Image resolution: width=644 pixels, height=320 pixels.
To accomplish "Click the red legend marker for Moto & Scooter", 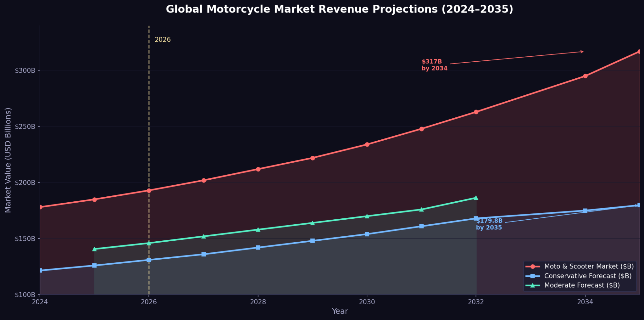I will tap(533, 267).
